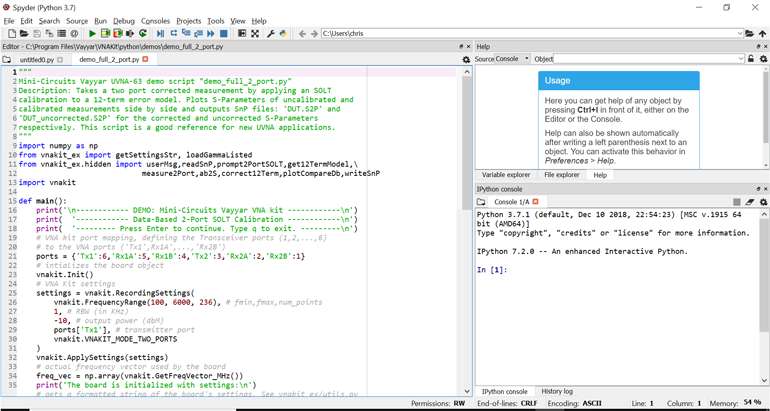Click the New file icon in toolbar
770x411 pixels.
11,34
